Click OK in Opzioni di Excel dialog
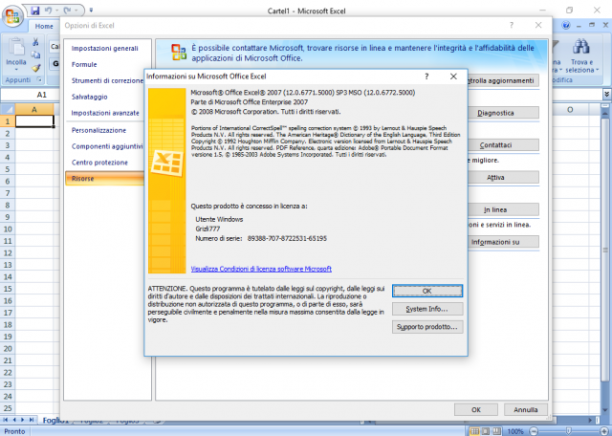This screenshot has height=436, width=612. 476,409
